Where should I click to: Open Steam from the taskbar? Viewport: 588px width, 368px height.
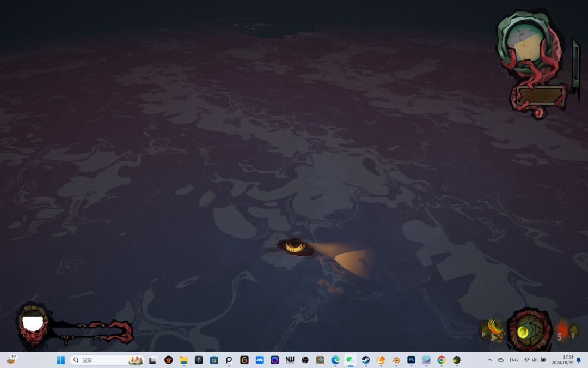[x=366, y=360]
